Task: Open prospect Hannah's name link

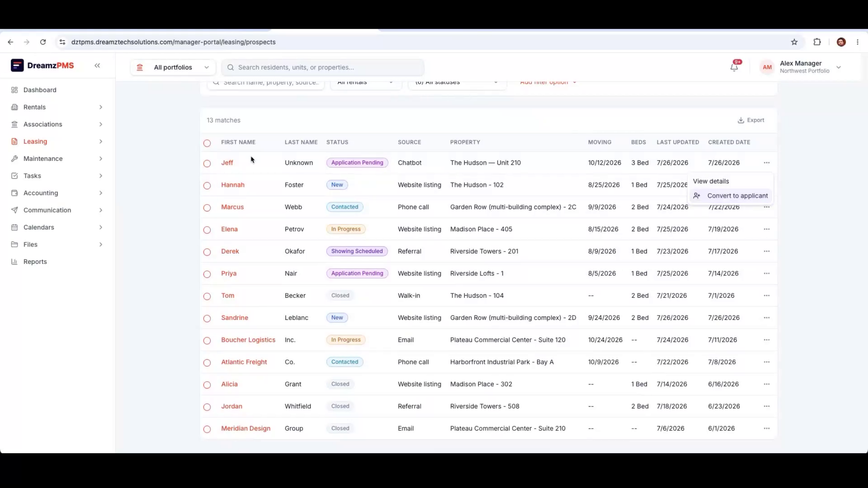Action: click(233, 185)
